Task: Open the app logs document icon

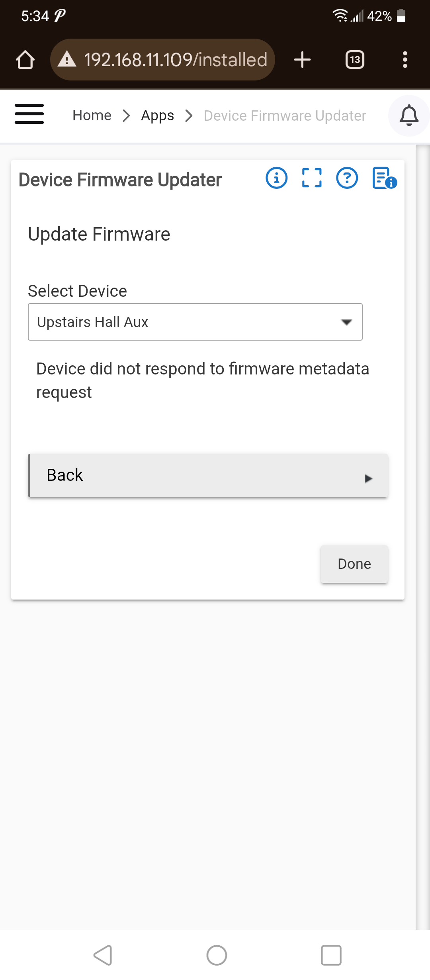Action: 384,178
